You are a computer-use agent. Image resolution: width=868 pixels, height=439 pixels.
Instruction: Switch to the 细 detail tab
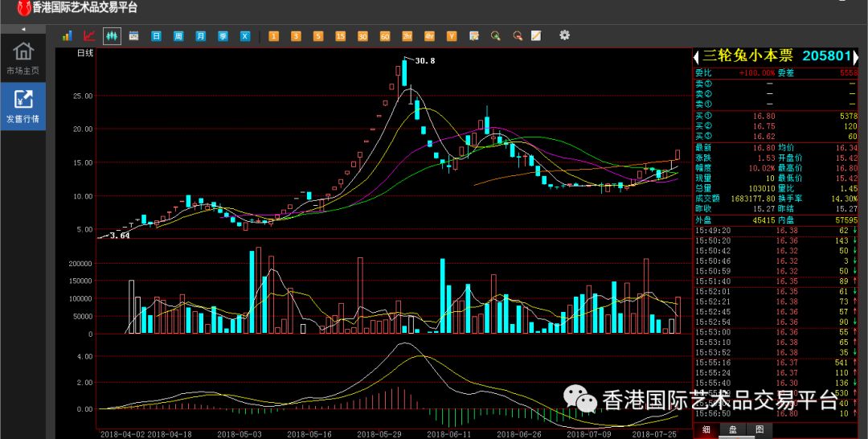[x=706, y=429]
